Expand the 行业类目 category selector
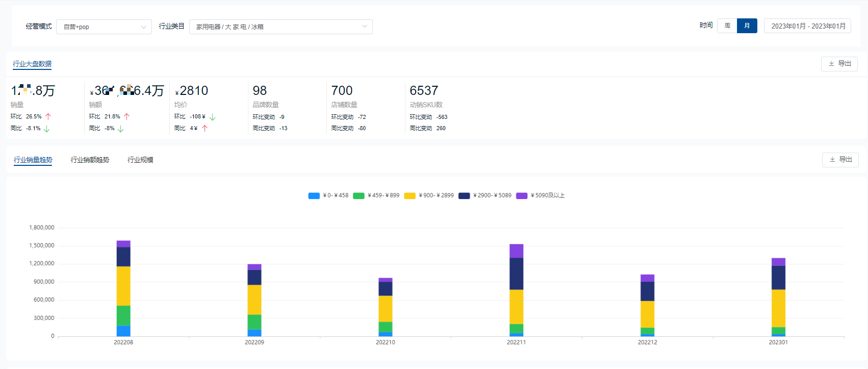Image resolution: width=868 pixels, height=369 pixels. tap(280, 27)
